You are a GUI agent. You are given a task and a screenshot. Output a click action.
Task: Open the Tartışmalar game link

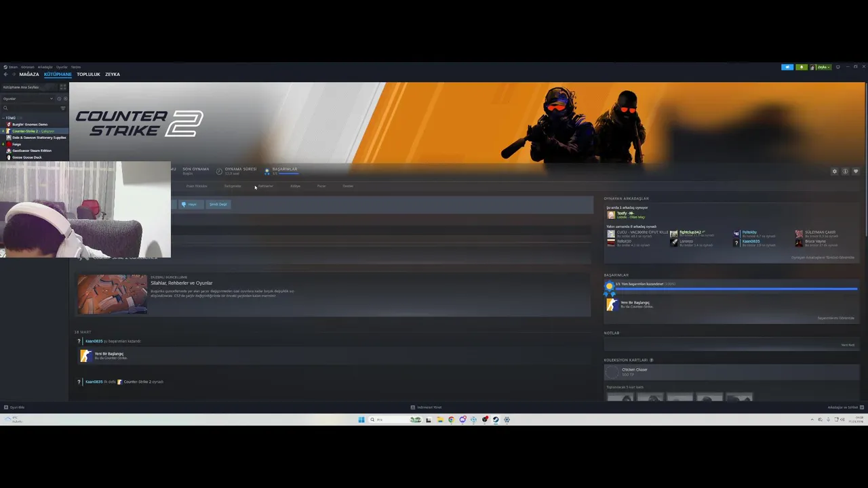pos(233,186)
